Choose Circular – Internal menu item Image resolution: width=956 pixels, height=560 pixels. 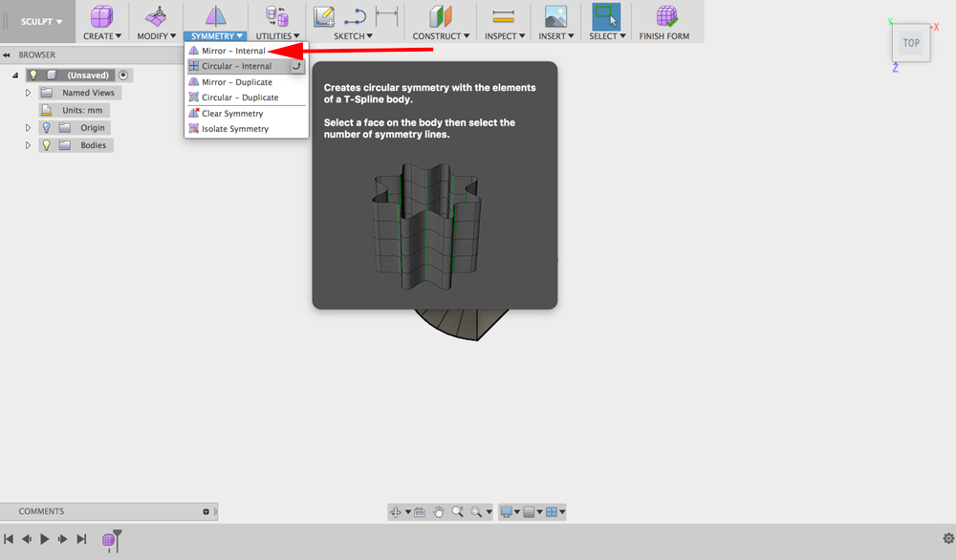(x=238, y=66)
